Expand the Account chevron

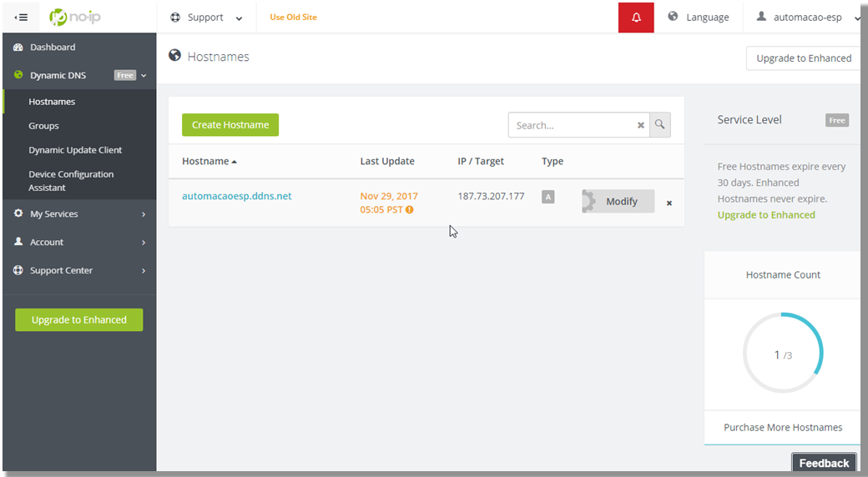coord(144,243)
